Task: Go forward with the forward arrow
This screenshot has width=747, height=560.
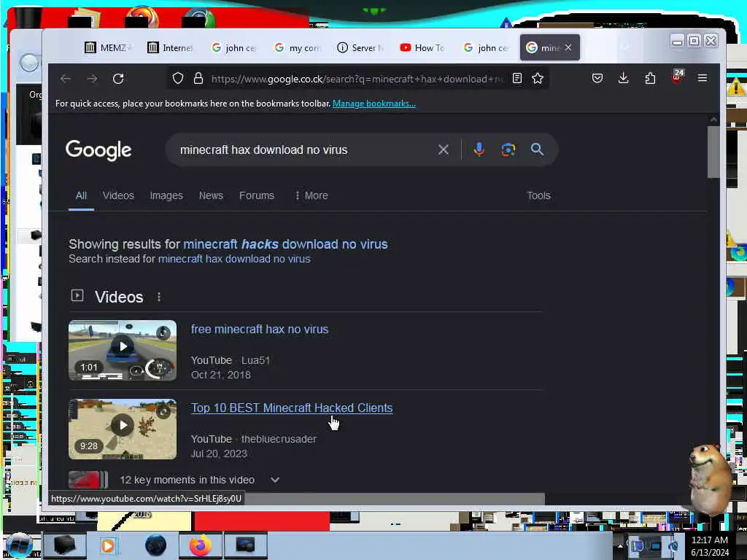Action: pos(92,79)
